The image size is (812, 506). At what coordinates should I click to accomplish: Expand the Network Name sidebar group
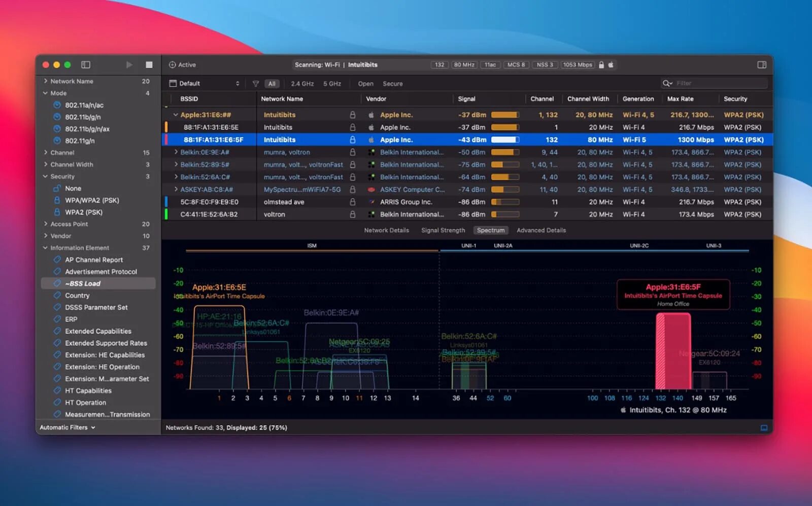pos(46,81)
